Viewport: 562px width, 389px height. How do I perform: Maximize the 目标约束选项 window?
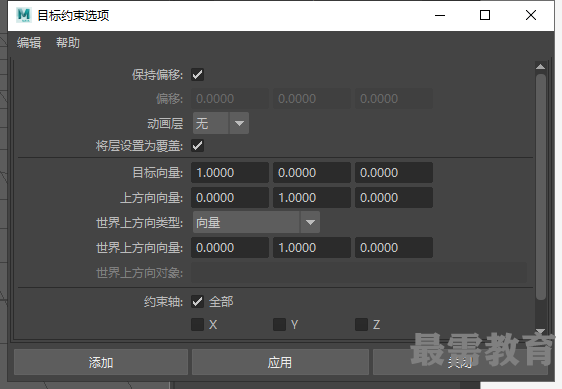(485, 15)
